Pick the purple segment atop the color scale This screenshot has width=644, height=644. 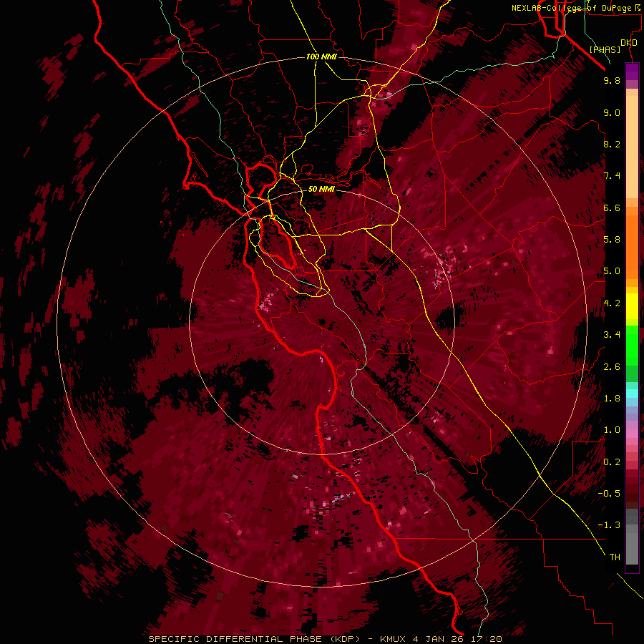click(x=632, y=72)
